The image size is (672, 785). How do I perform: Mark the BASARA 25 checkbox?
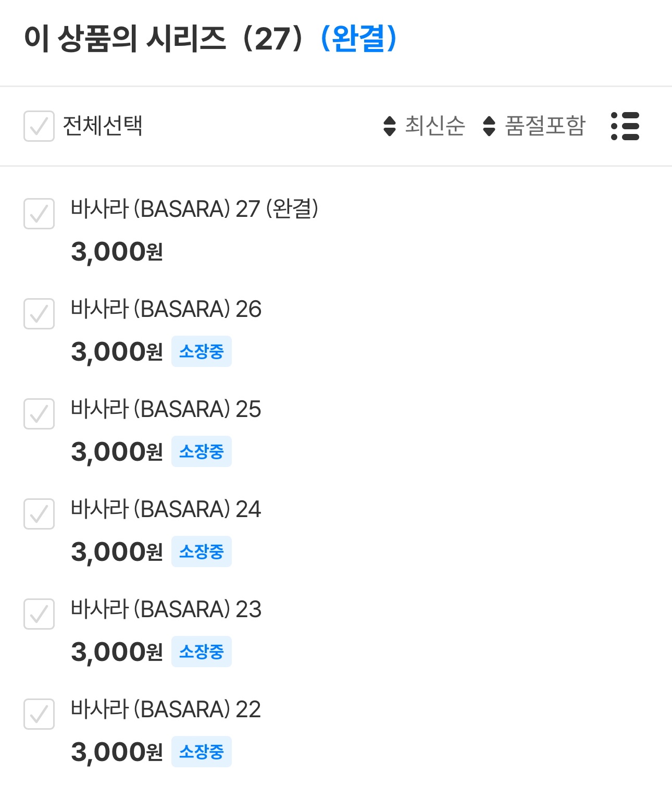pyautogui.click(x=39, y=414)
